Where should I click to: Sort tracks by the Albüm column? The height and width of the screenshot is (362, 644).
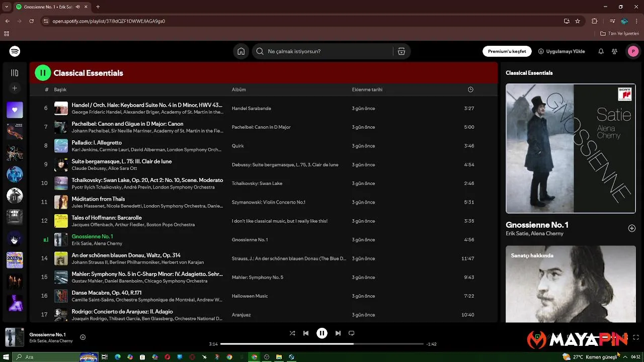tap(238, 89)
